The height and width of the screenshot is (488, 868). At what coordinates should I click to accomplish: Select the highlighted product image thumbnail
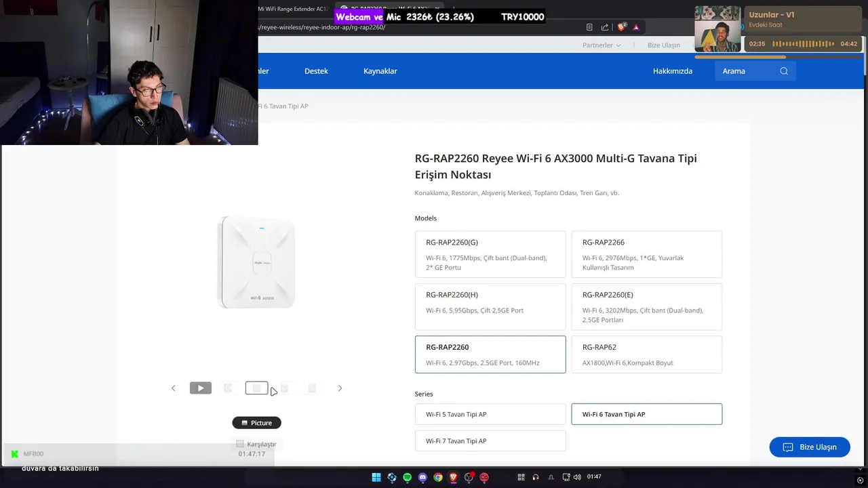256,388
